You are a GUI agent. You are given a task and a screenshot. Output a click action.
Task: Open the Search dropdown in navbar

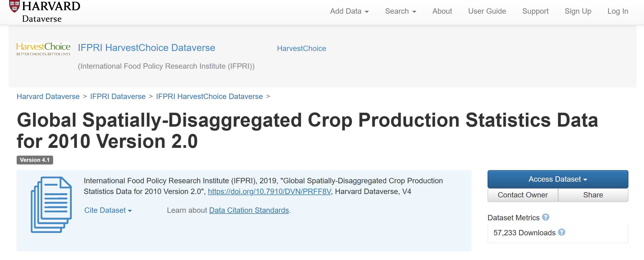coord(401,11)
